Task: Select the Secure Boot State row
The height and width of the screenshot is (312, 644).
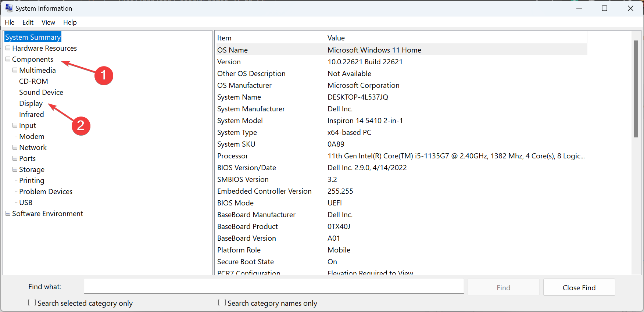Action: [402, 262]
